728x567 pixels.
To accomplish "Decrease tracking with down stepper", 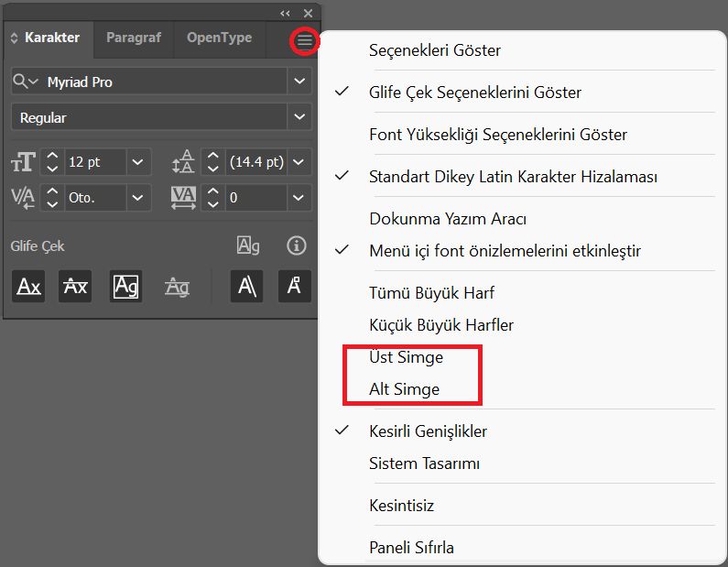I will coord(213,204).
